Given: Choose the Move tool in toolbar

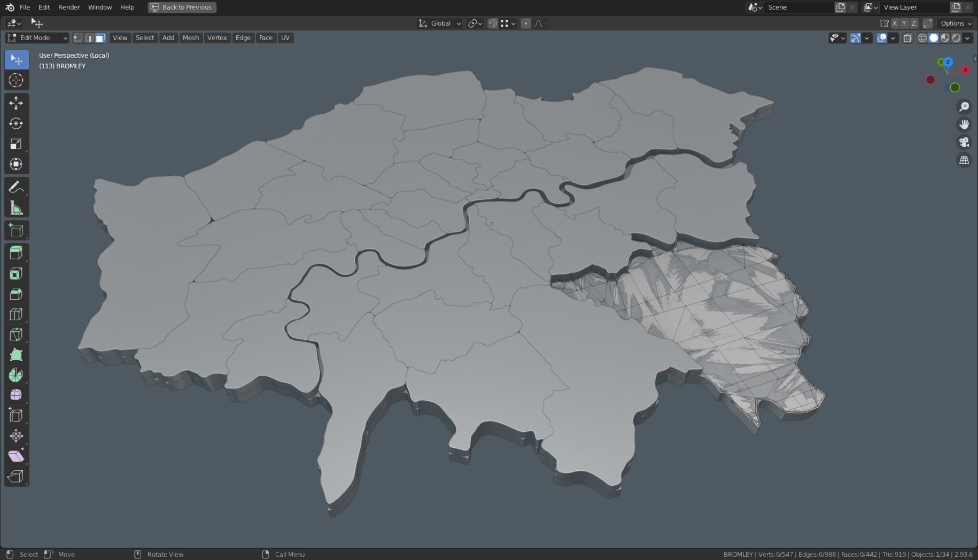Looking at the screenshot, I should [16, 103].
